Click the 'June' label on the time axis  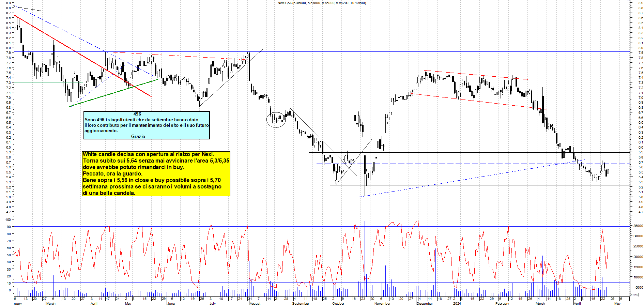[x=171, y=303]
